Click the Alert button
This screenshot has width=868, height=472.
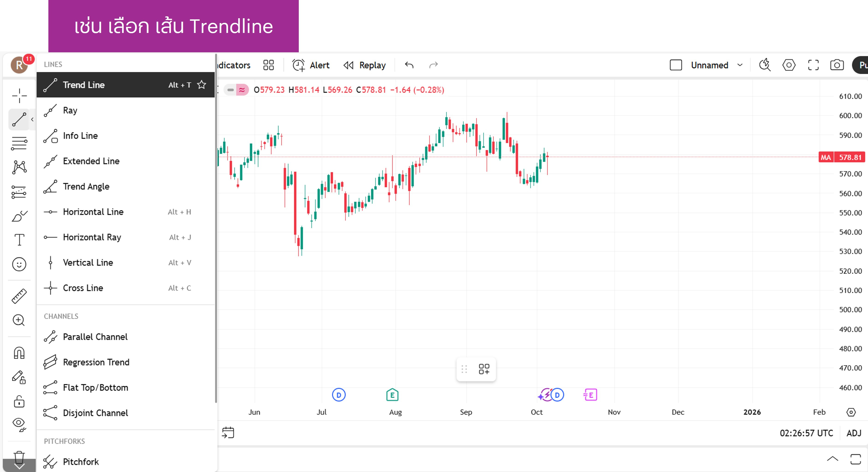coord(311,65)
